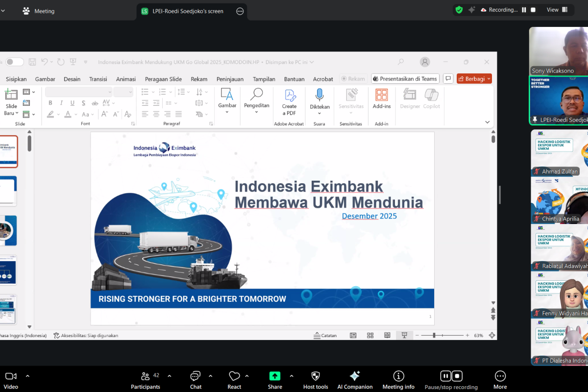Open the bullets list dropdown arrow
The height and width of the screenshot is (392, 588).
(152, 92)
